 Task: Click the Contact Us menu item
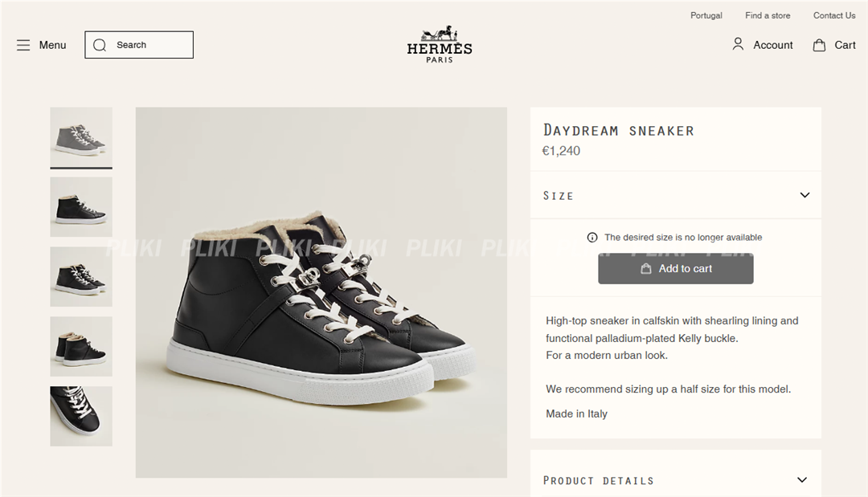click(x=834, y=15)
